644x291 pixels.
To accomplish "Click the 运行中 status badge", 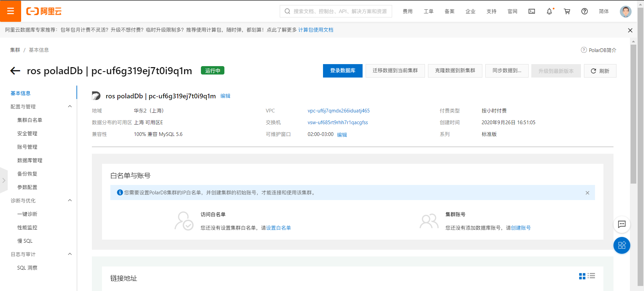I will click(x=213, y=70).
